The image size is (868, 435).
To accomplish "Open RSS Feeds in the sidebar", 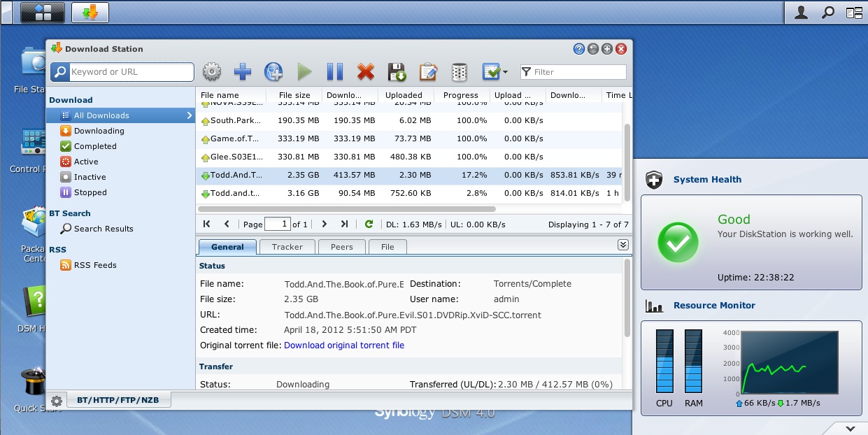I will (121, 265).
